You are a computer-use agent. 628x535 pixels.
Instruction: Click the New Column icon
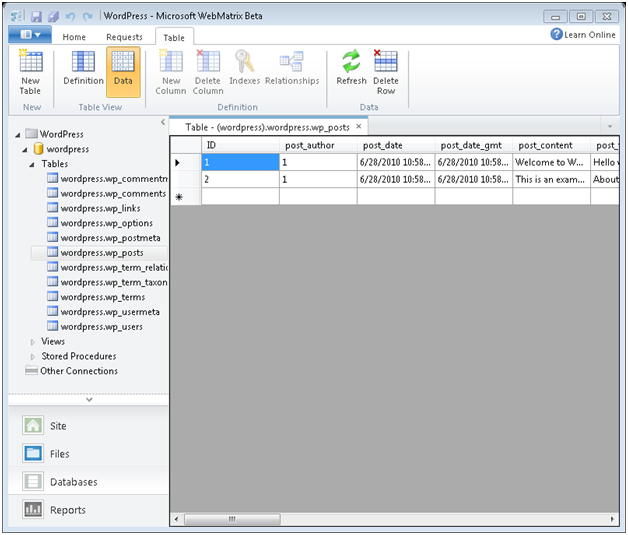pyautogui.click(x=171, y=61)
